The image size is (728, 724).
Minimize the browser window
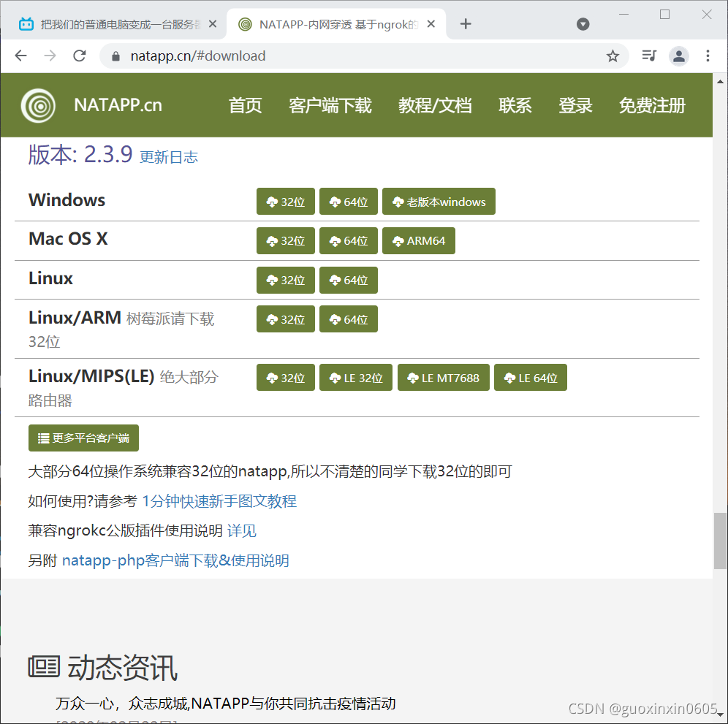coord(623,15)
